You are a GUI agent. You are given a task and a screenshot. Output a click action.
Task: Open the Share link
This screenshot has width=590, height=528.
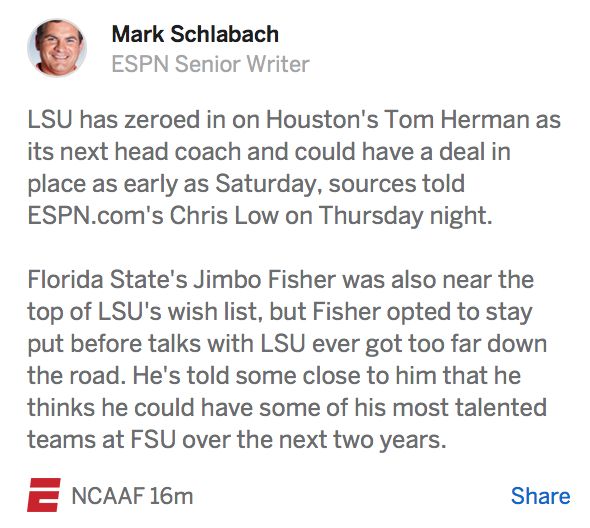click(540, 496)
